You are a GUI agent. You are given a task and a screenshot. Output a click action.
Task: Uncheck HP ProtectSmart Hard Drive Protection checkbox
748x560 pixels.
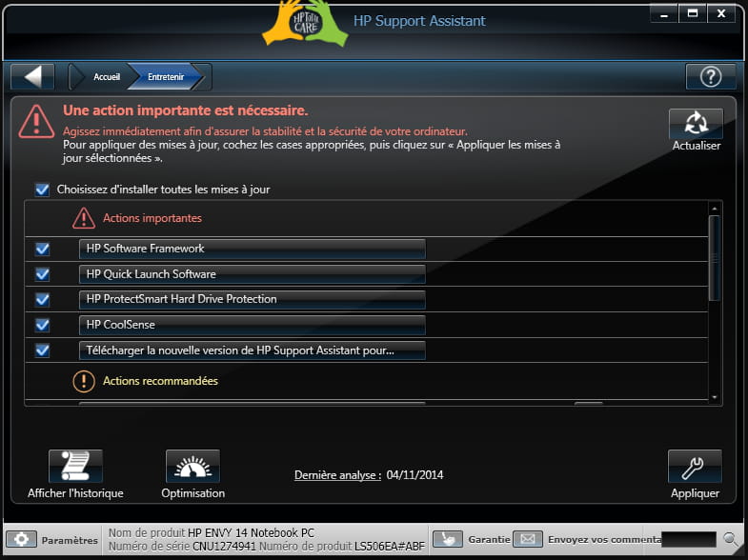click(x=43, y=299)
